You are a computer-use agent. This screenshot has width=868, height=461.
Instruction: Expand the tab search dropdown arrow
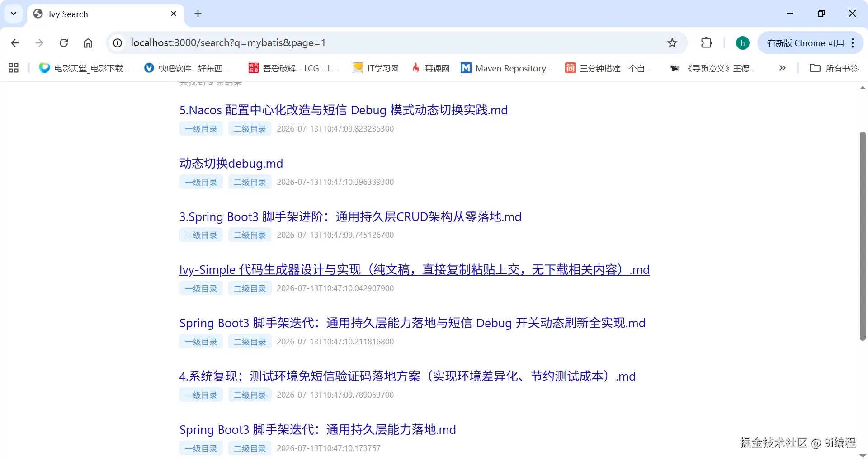tap(14, 14)
